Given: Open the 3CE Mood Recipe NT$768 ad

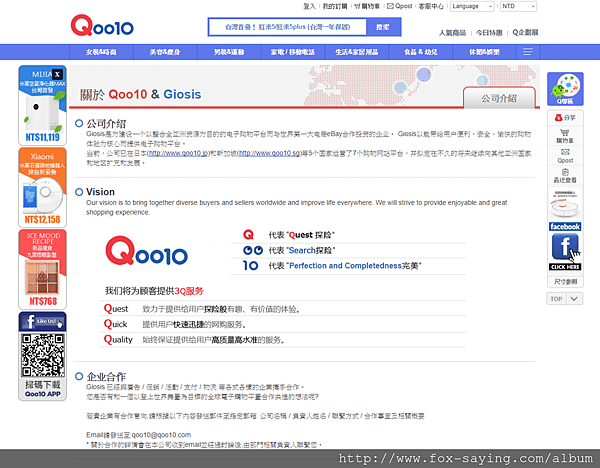Looking at the screenshot, I should 42,269.
